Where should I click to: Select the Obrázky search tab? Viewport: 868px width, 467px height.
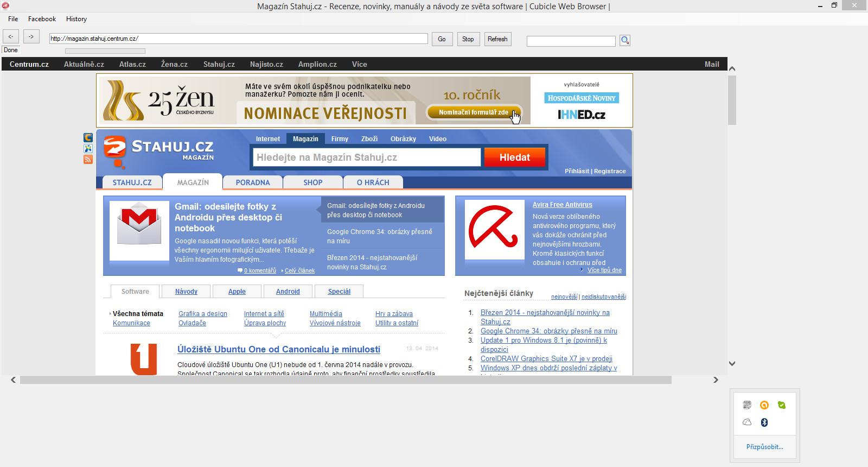click(403, 139)
